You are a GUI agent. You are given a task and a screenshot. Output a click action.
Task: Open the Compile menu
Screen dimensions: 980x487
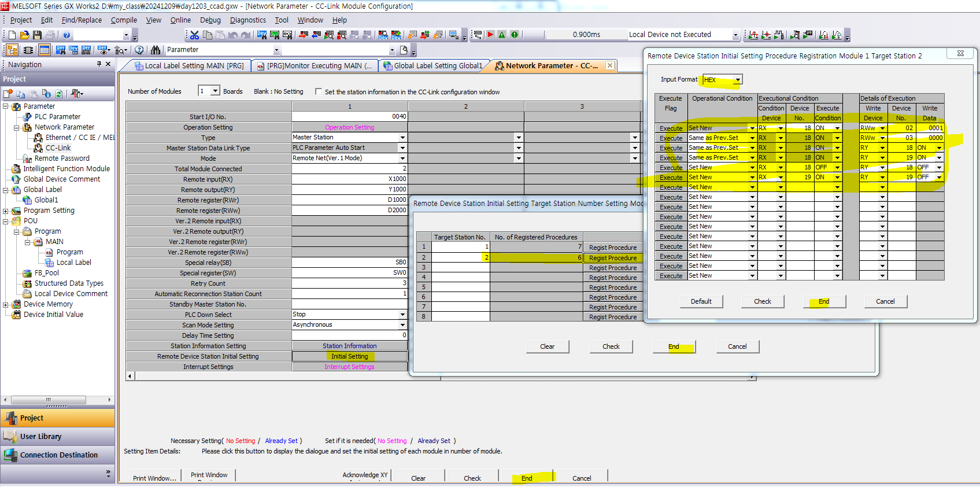point(124,20)
